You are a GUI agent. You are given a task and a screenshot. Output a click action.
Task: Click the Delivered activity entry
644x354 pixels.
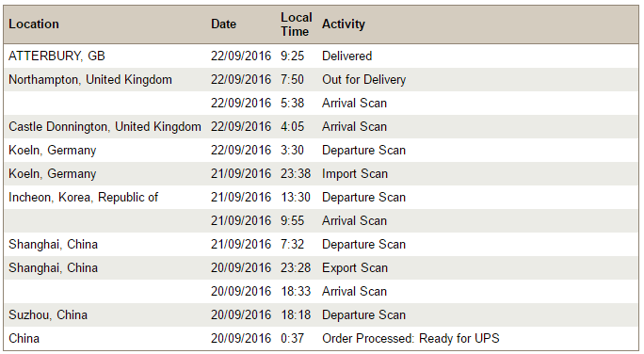[x=347, y=56]
